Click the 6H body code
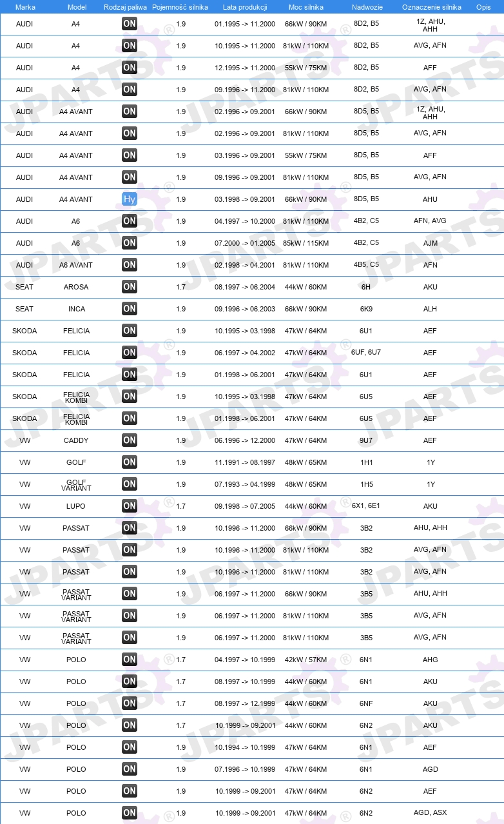 (366, 287)
